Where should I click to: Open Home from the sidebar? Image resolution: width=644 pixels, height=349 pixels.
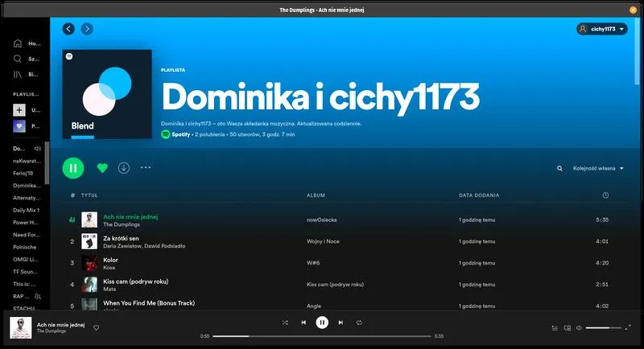point(27,43)
